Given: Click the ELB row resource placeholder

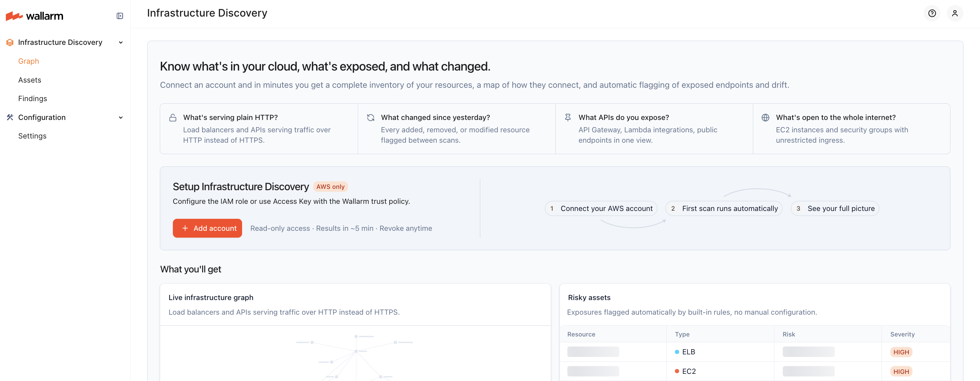Looking at the screenshot, I should [593, 352].
